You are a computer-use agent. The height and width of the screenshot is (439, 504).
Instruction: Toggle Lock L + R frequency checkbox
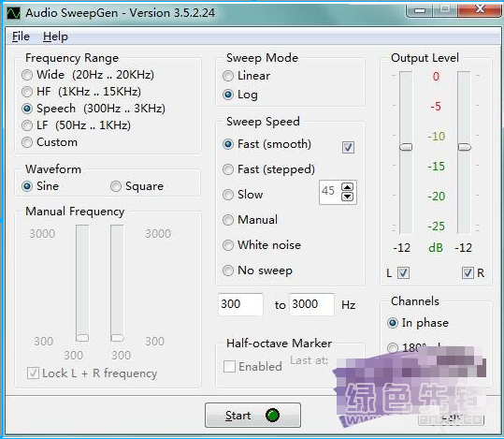coord(93,373)
